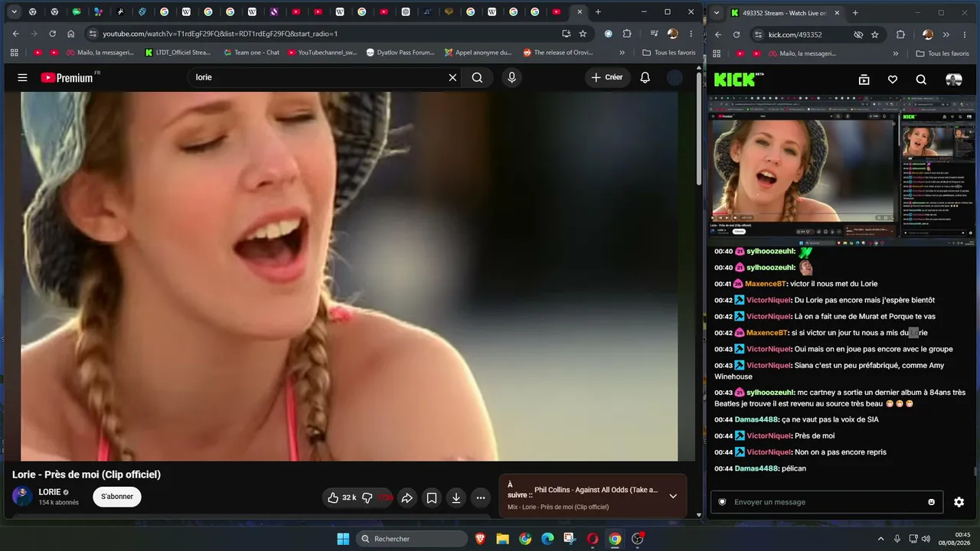This screenshot has height=551, width=980.
Task: Like the video with 32 k thumbs-up
Action: tap(341, 497)
